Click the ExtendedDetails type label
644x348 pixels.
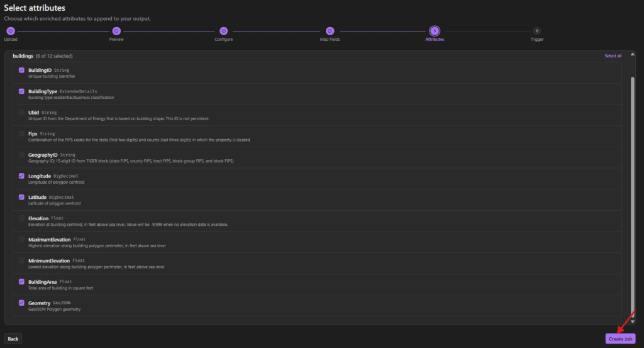tap(79, 91)
